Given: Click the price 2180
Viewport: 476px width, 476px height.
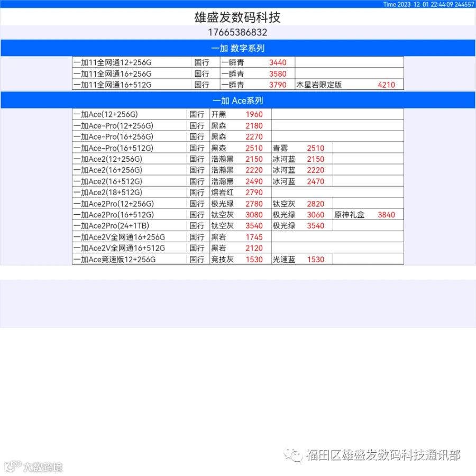Looking at the screenshot, I should (x=254, y=126).
